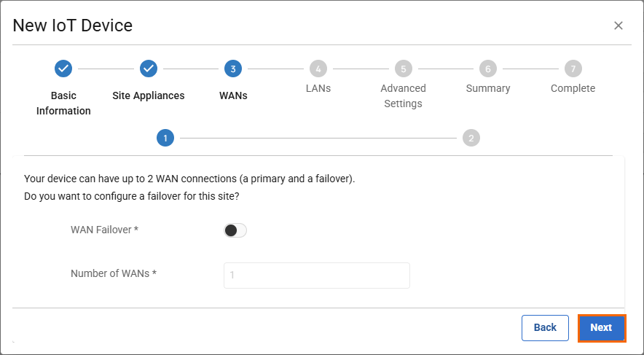Click the step 5 Advanced Settings circle
Viewport: 644px width, 355px height.
[x=403, y=69]
